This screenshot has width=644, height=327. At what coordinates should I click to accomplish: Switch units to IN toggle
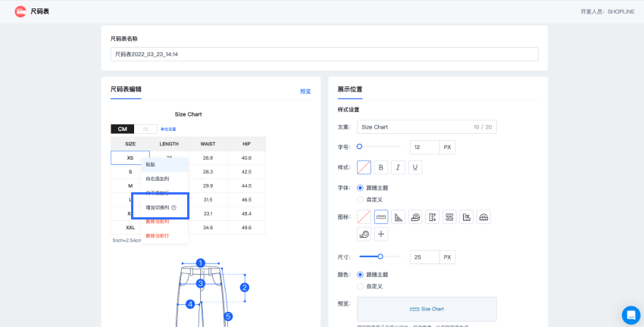(x=145, y=129)
